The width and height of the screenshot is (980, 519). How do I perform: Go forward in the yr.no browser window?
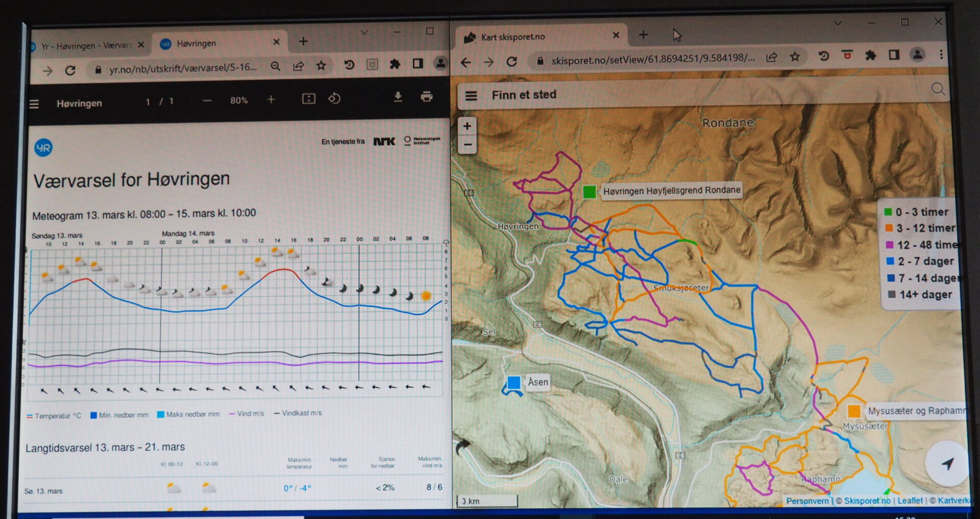click(x=47, y=71)
